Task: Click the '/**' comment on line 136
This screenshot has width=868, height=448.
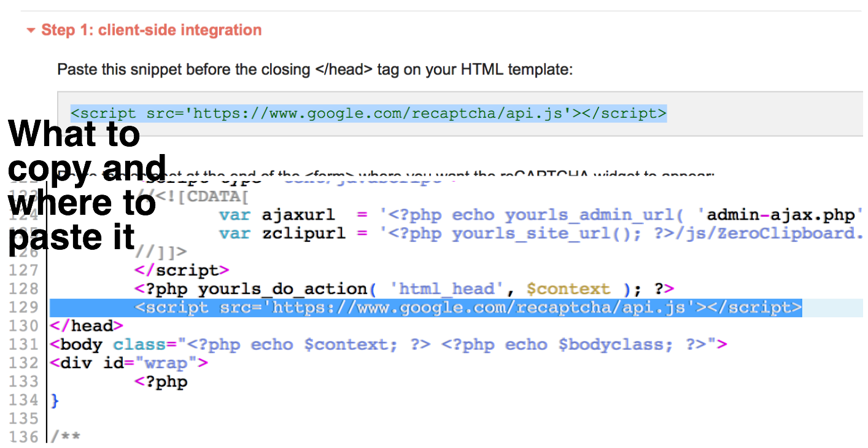Action: point(66,437)
